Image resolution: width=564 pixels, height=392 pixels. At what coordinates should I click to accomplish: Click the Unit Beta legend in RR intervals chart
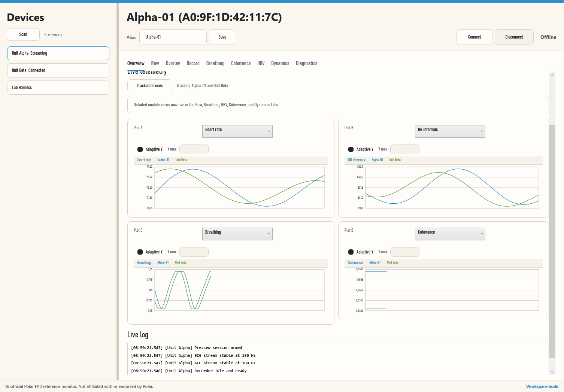pyautogui.click(x=395, y=160)
